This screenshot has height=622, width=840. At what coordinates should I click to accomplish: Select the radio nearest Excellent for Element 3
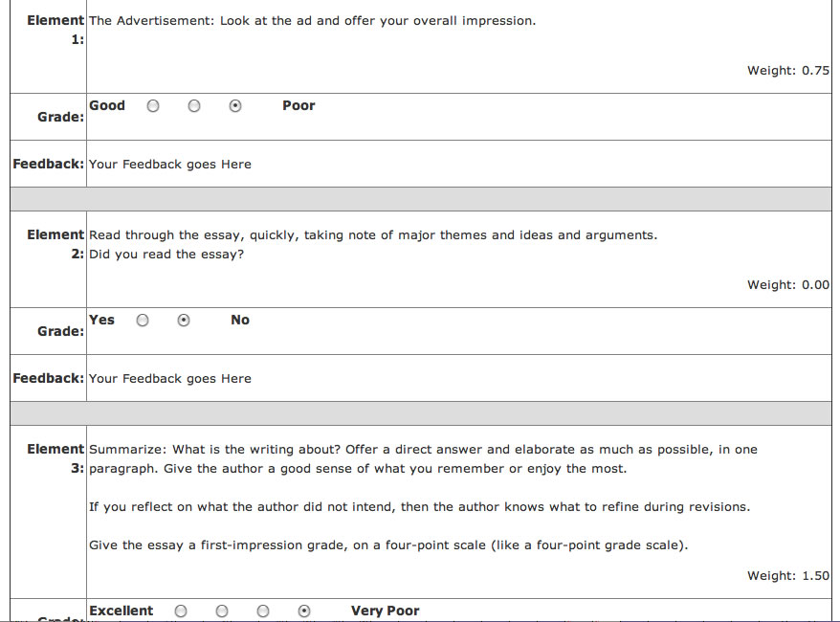[180, 610]
